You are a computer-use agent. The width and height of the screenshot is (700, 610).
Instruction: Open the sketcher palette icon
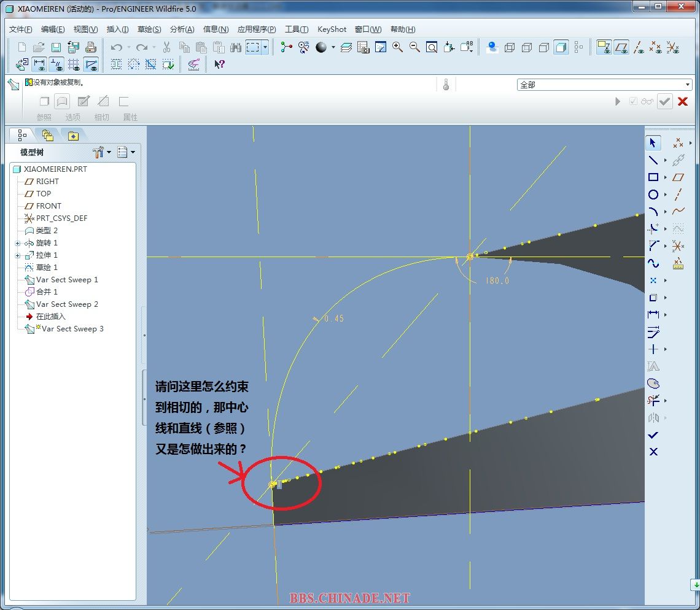(x=653, y=384)
